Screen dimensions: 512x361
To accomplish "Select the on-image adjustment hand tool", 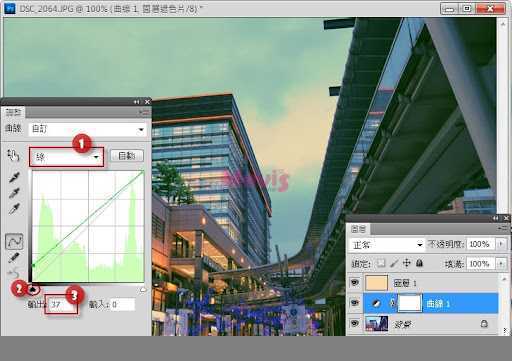I will click(x=13, y=155).
